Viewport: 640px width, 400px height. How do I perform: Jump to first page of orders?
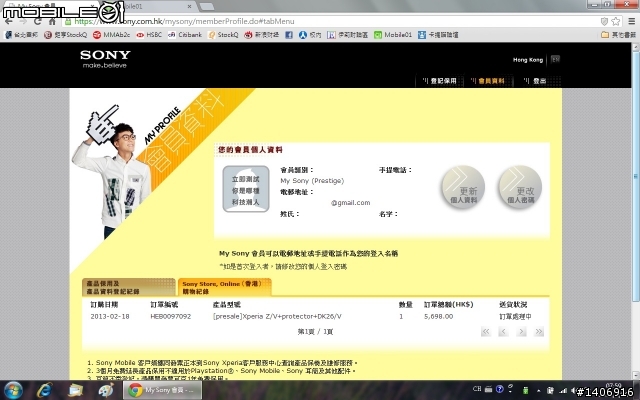coord(486,331)
